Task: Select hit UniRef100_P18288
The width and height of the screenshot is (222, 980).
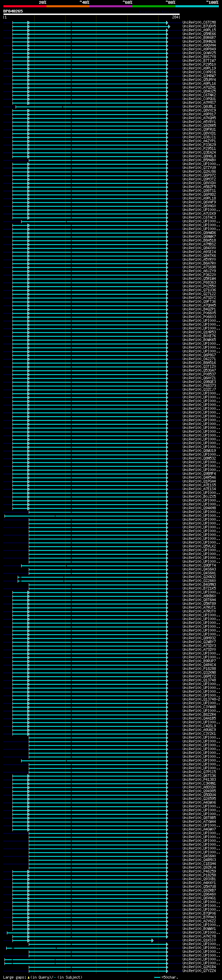Action: pyautogui.click(x=199, y=669)
